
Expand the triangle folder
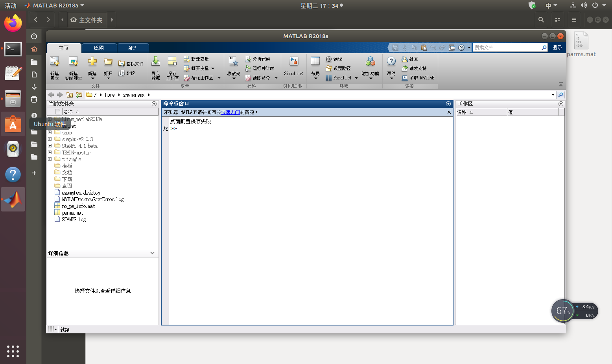tap(50, 159)
